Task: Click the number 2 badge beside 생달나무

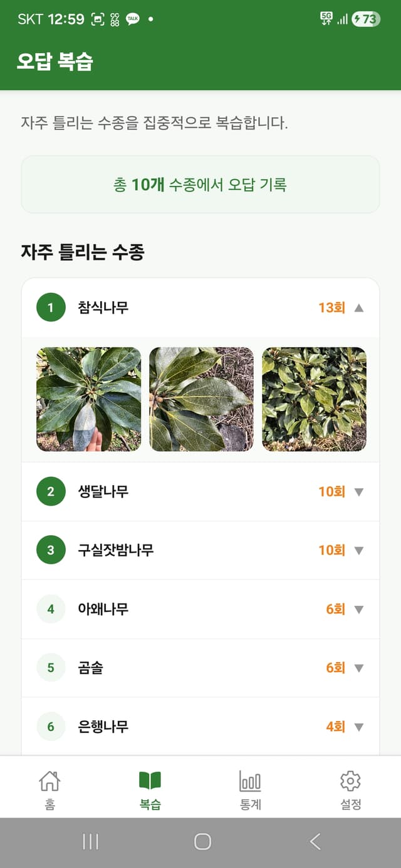Action: point(50,492)
